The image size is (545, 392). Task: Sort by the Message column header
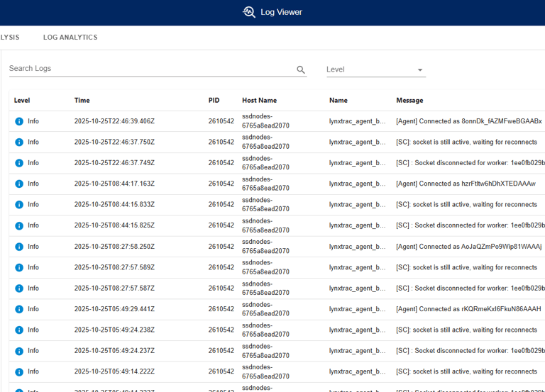point(409,101)
